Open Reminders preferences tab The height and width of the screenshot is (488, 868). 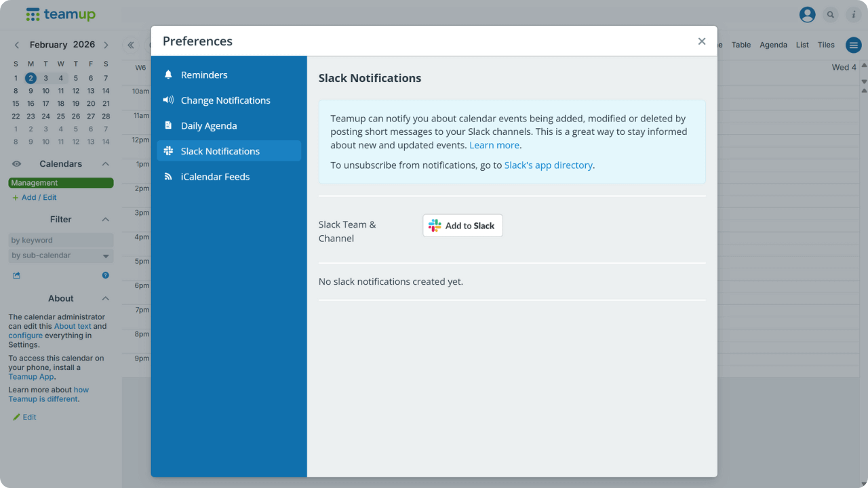tap(204, 75)
